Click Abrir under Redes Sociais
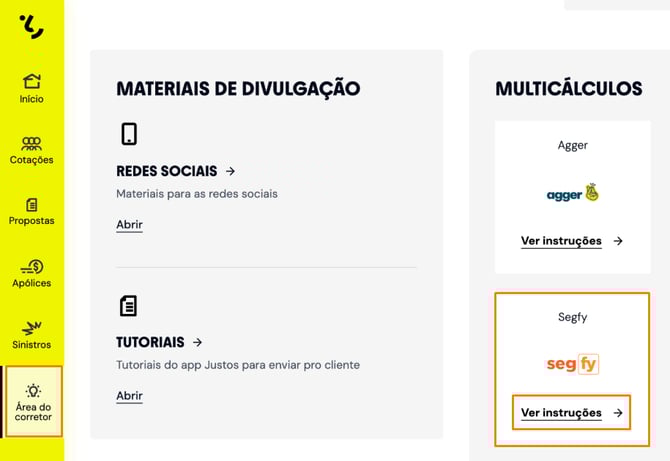 tap(129, 225)
